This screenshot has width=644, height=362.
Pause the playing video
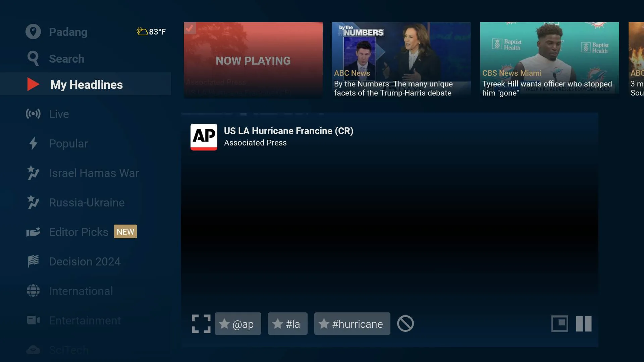point(584,324)
